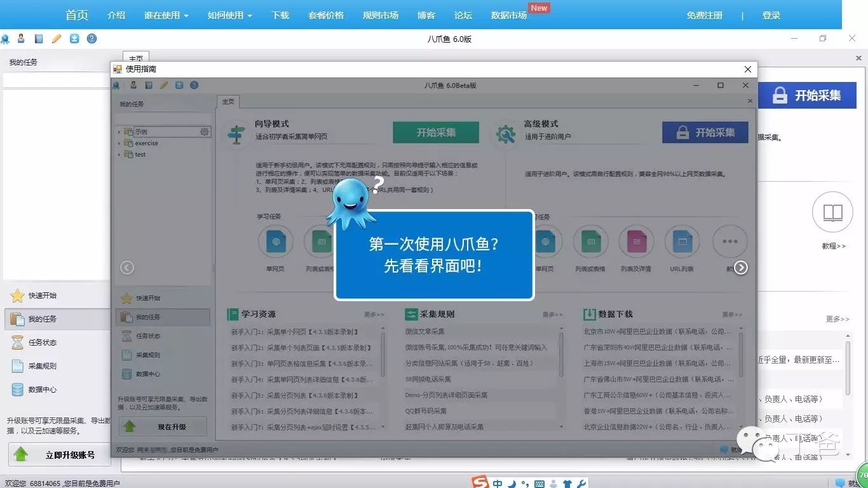Open 论坛 in the website navigation

point(463,15)
